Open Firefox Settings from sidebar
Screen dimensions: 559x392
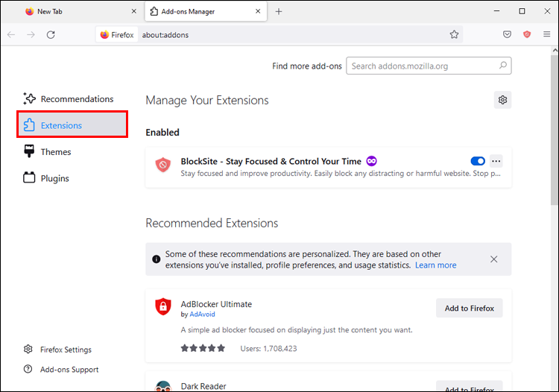click(66, 350)
